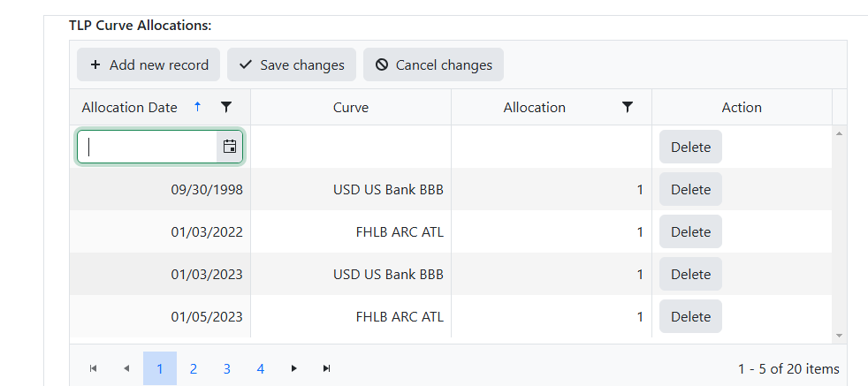Select page 2 in pager
The height and width of the screenshot is (386, 868).
(194, 368)
